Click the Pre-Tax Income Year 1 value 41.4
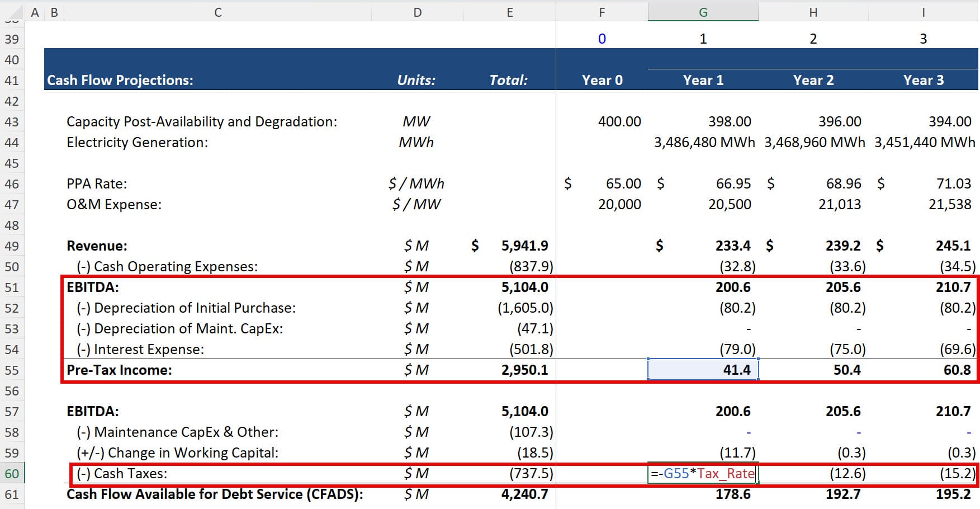Image resolution: width=980 pixels, height=509 pixels. click(703, 370)
